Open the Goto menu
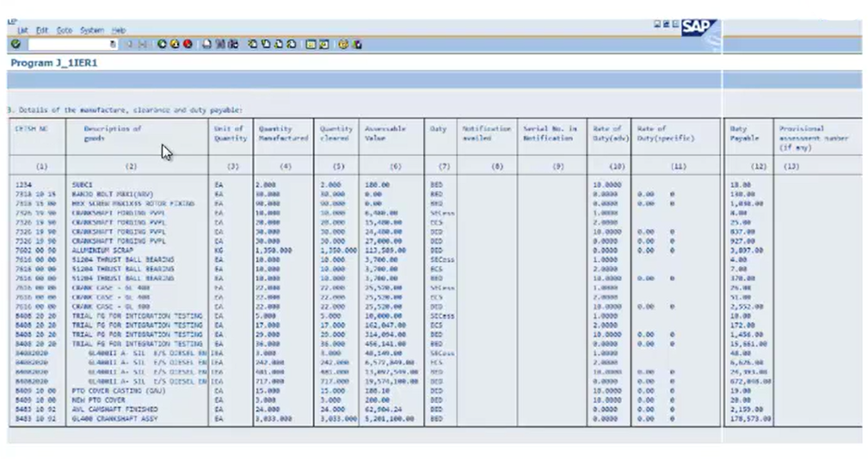Screen dimensions: 868x459 point(65,30)
